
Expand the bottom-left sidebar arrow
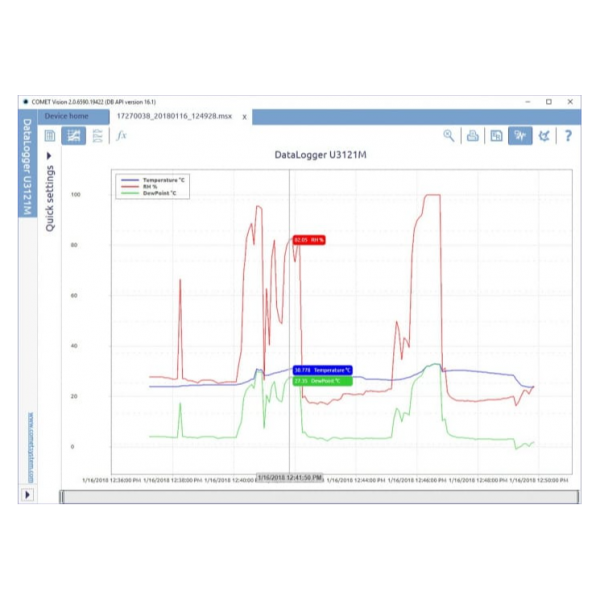tap(27, 495)
